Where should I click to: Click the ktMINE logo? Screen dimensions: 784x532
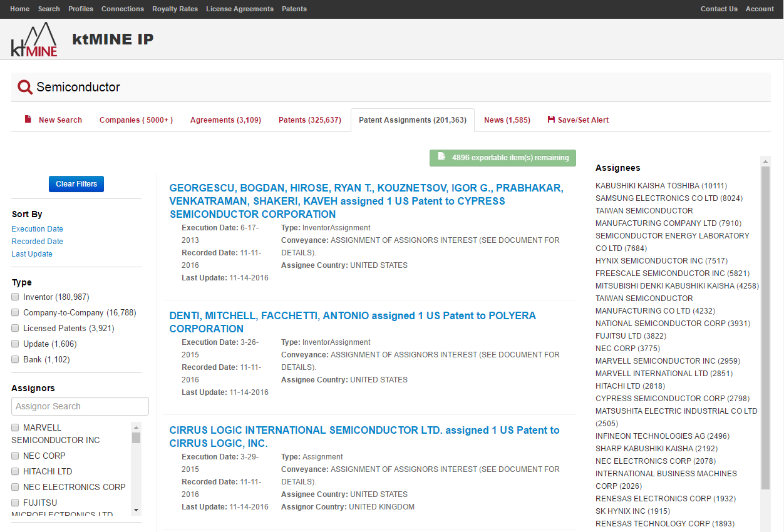coord(34,39)
